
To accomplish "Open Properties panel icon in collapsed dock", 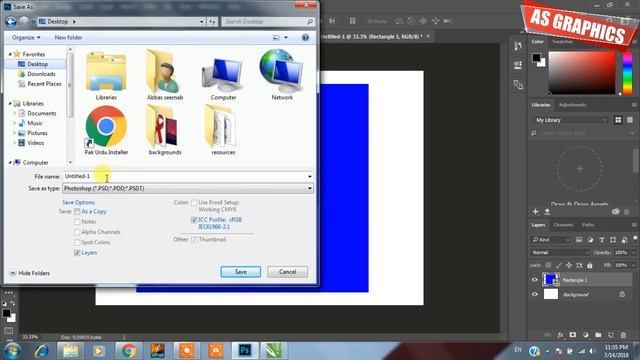I will click(x=518, y=65).
